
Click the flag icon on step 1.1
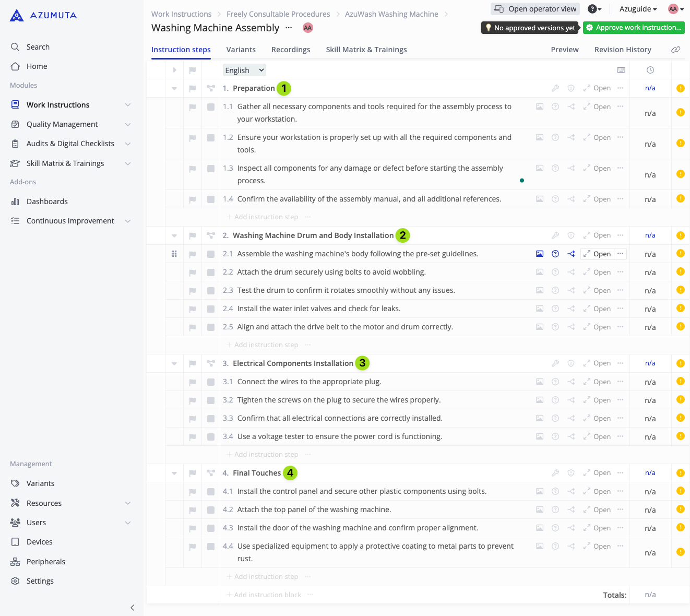coord(193,107)
